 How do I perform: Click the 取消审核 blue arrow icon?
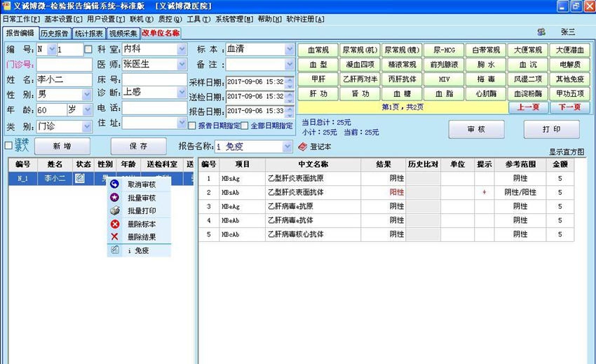pos(114,184)
